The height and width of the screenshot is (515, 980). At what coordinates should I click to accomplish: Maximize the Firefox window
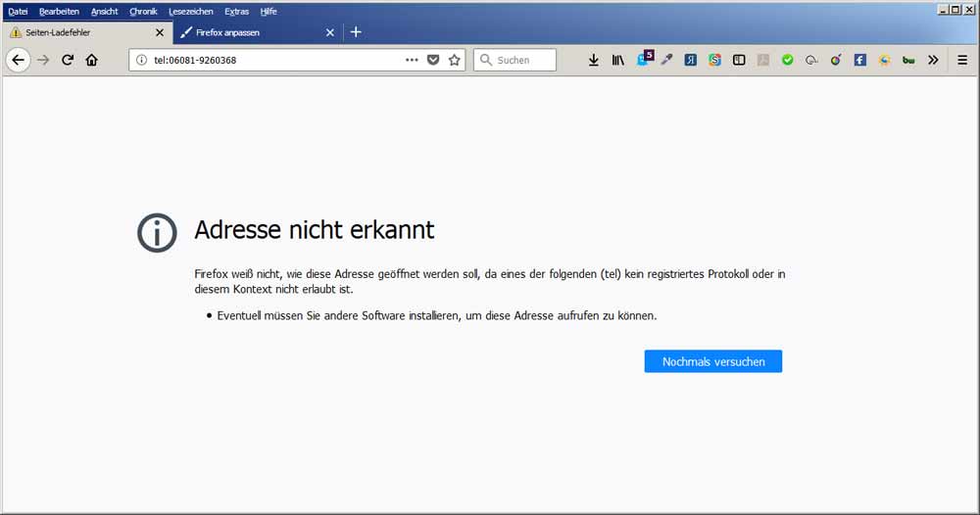click(x=955, y=10)
